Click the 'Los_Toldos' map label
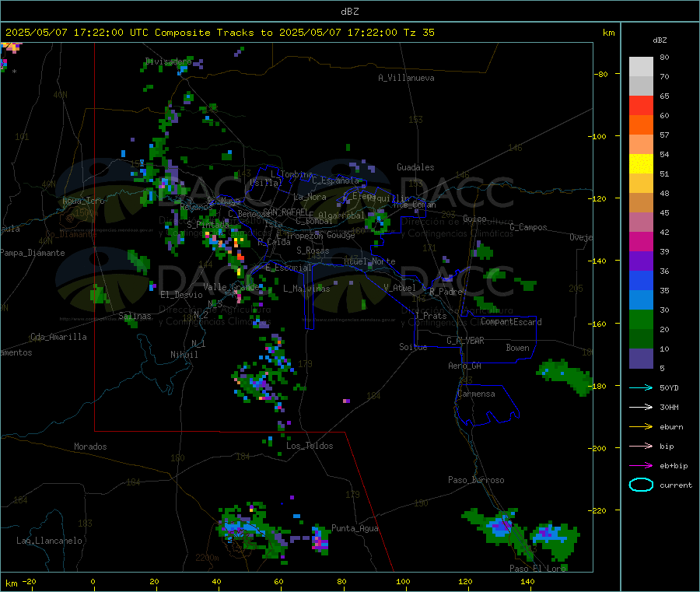Viewport: 700px width, 592px height. coord(310,446)
